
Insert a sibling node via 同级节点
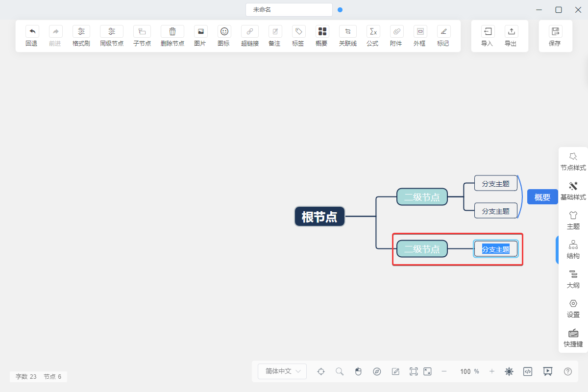112,36
